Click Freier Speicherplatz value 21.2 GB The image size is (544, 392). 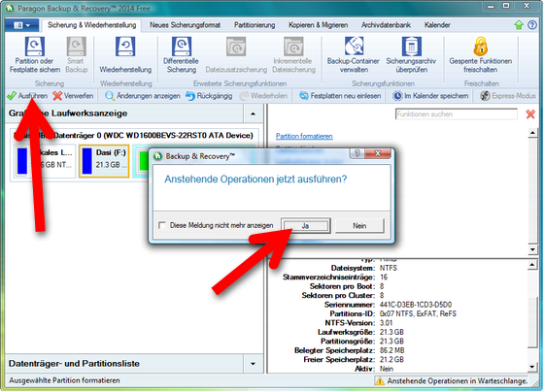391,359
